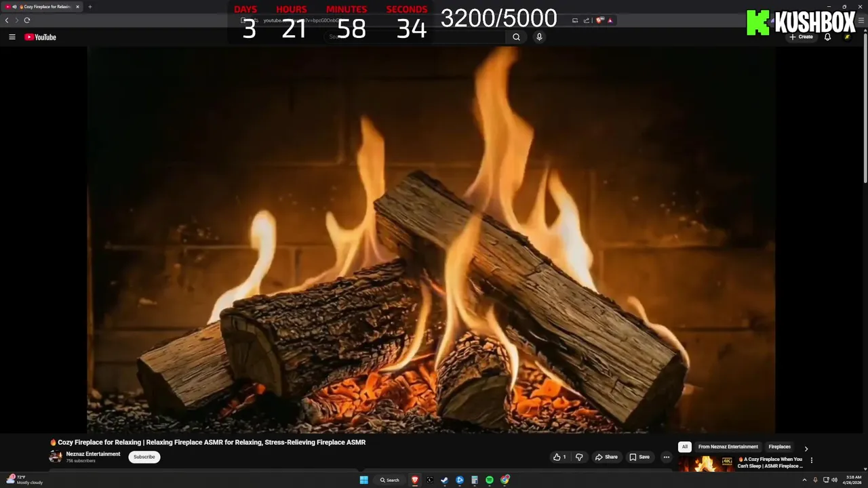Open the clock showing 3:18 AM
The image size is (868, 488).
853,480
